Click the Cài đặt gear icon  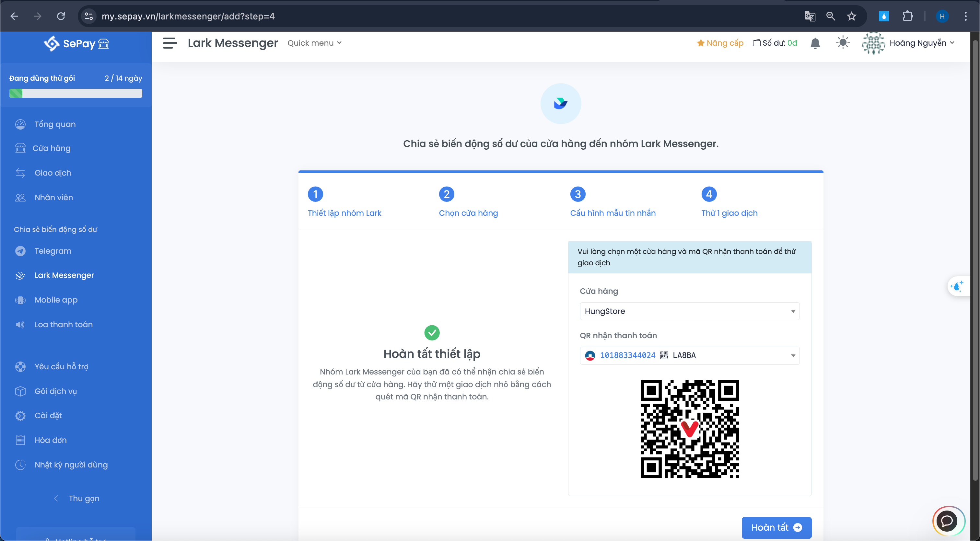coord(20,416)
